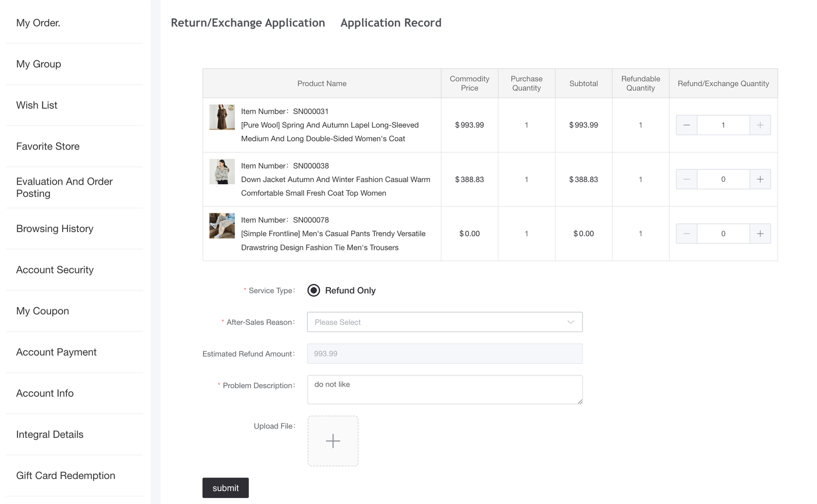This screenshot has width=817, height=504.
Task: Switch to Application Record tab
Action: [391, 23]
